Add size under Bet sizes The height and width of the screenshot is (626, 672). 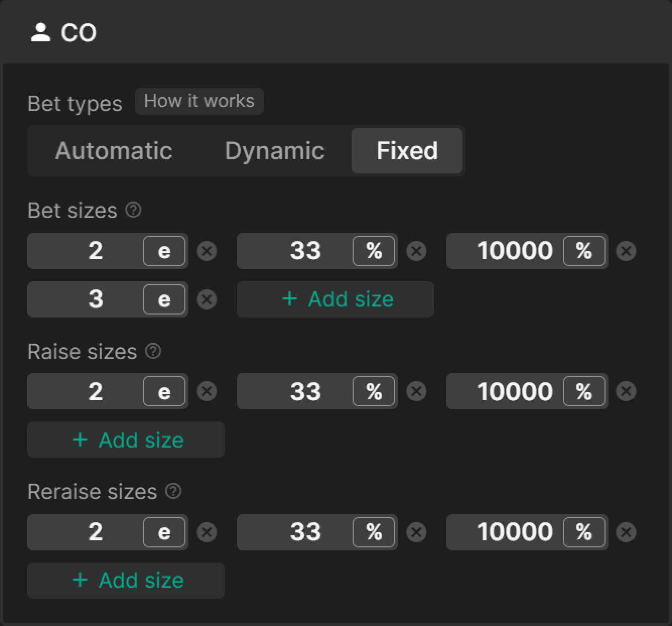335,299
